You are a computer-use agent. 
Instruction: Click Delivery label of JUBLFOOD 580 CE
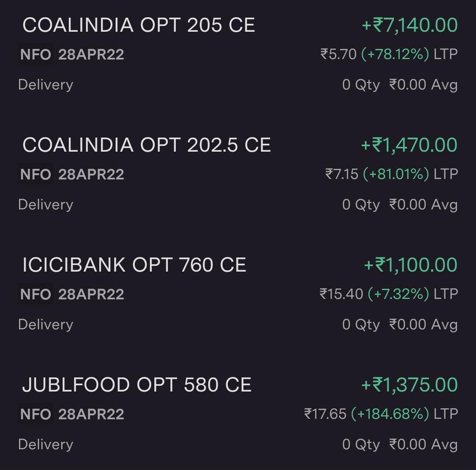[45, 444]
